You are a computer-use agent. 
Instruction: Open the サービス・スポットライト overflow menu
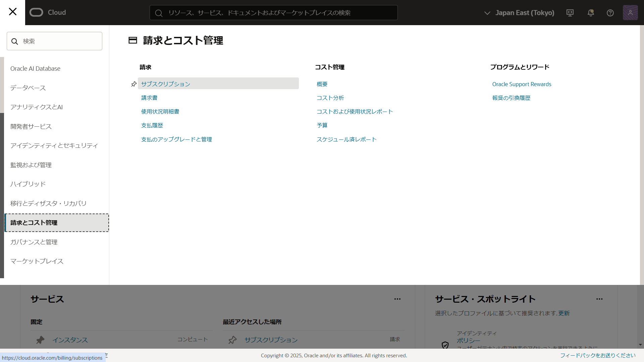point(599,299)
